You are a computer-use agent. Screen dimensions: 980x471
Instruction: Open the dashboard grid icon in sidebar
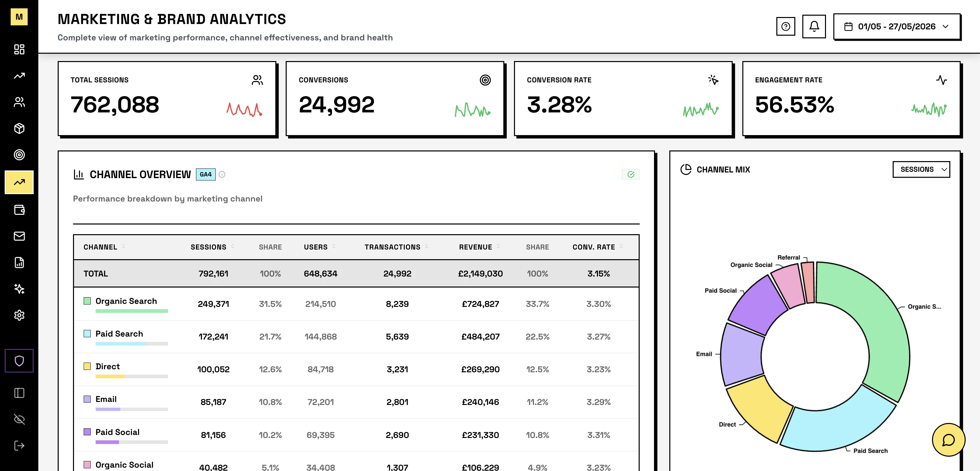click(19, 49)
